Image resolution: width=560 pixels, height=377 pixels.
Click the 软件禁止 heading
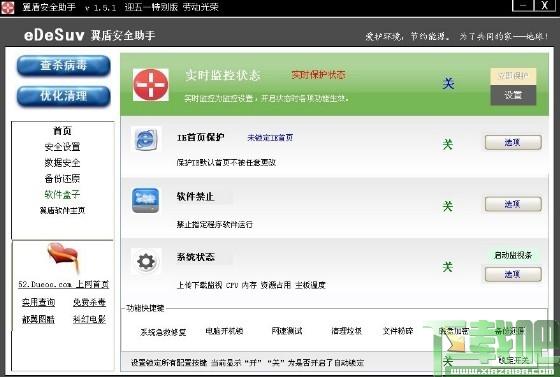[195, 197]
